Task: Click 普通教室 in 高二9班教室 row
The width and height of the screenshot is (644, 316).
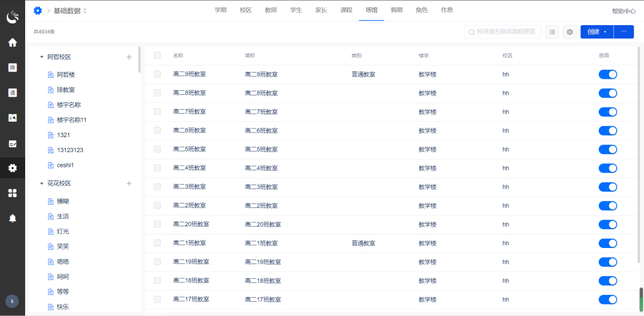Action: tap(364, 74)
